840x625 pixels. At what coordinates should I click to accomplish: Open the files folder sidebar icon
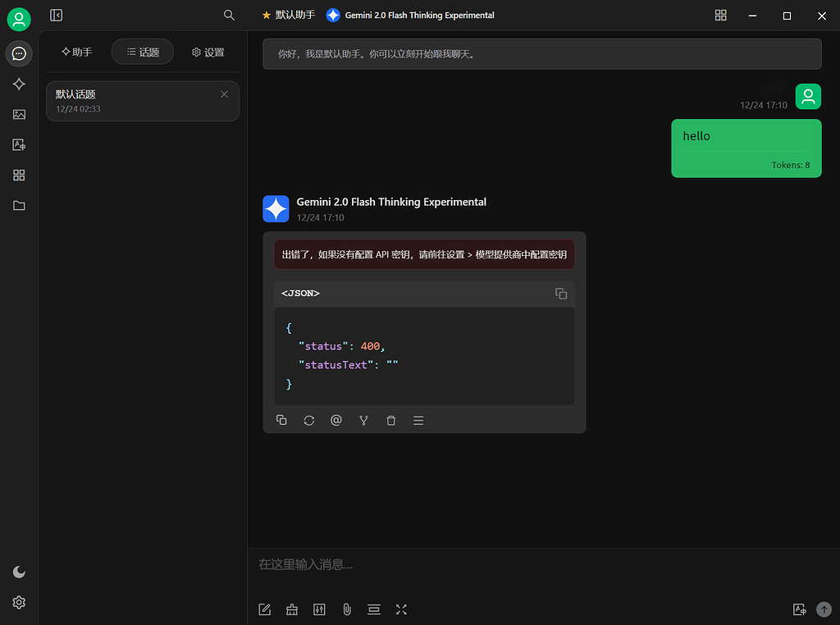19,205
